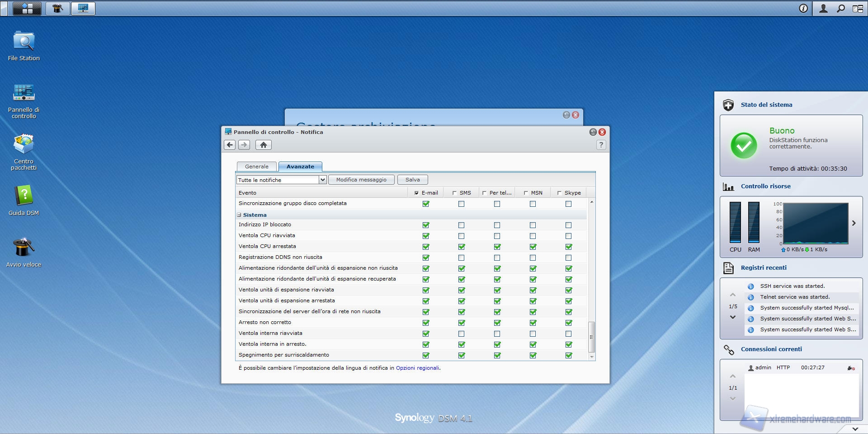Toggle the E-mail column header checkbox
Screen dimensions: 868x434
pyautogui.click(x=416, y=193)
